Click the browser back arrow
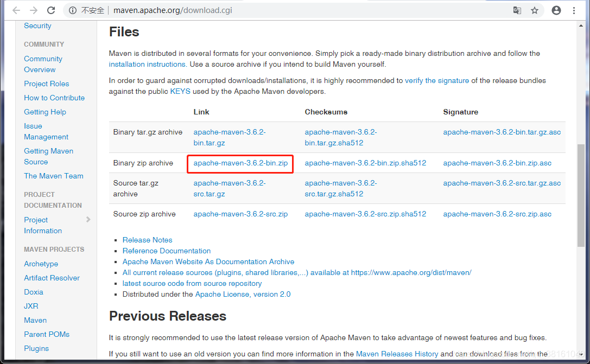The image size is (590, 364). [x=16, y=10]
